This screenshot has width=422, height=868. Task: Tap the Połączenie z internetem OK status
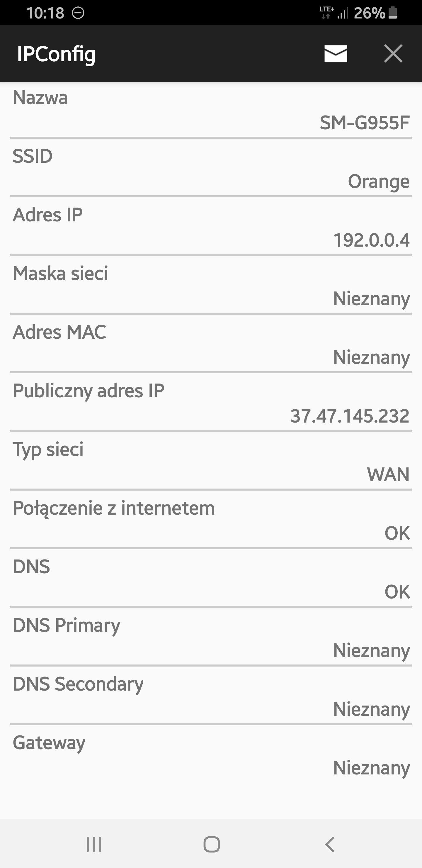point(211,521)
